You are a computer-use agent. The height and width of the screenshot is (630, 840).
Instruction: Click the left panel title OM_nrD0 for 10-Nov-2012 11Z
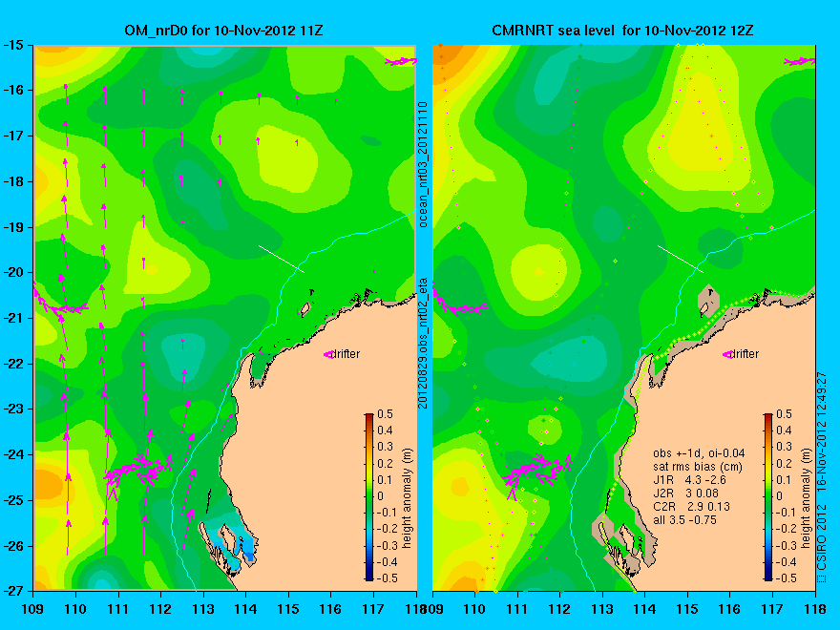pos(223,31)
